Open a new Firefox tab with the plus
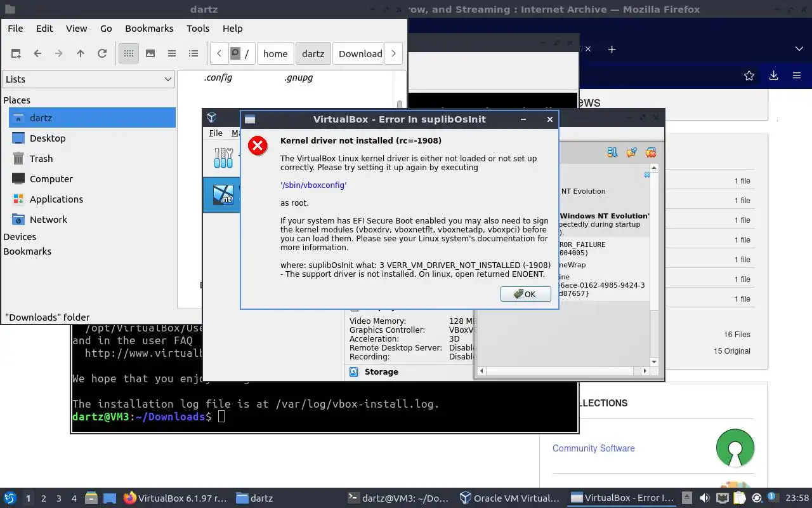 click(x=612, y=49)
